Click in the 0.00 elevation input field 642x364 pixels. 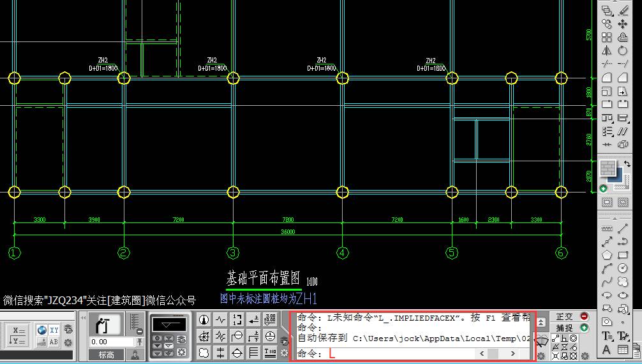(x=112, y=342)
